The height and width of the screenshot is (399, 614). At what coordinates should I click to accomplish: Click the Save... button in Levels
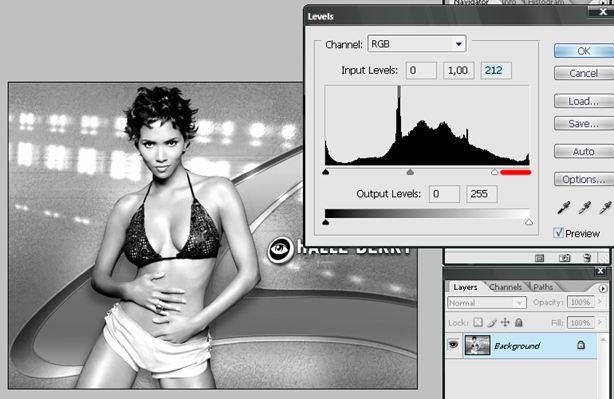[584, 124]
